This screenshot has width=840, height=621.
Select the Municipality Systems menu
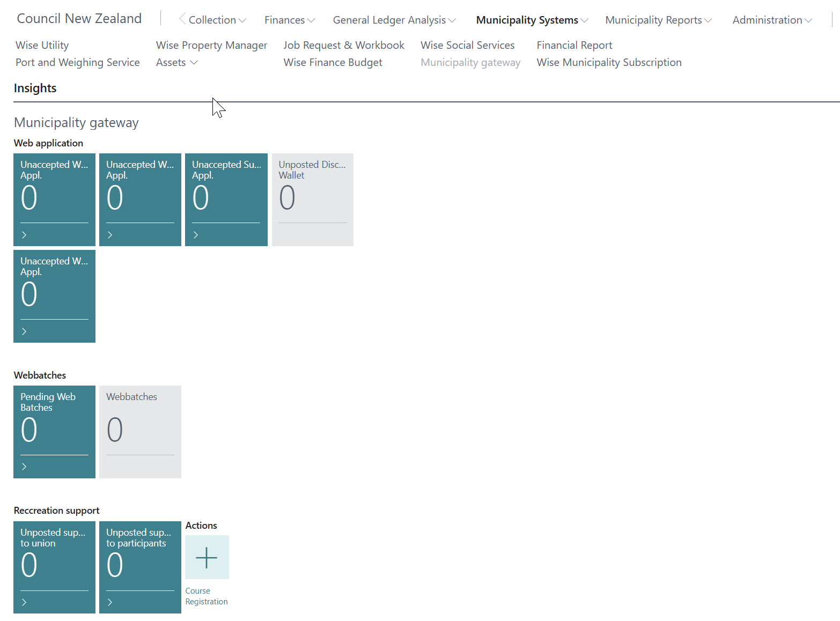tap(532, 20)
